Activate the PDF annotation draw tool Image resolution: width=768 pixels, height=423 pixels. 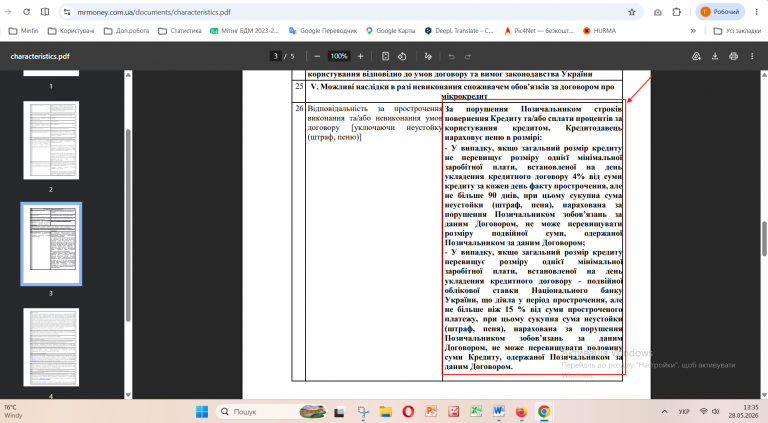(x=428, y=56)
